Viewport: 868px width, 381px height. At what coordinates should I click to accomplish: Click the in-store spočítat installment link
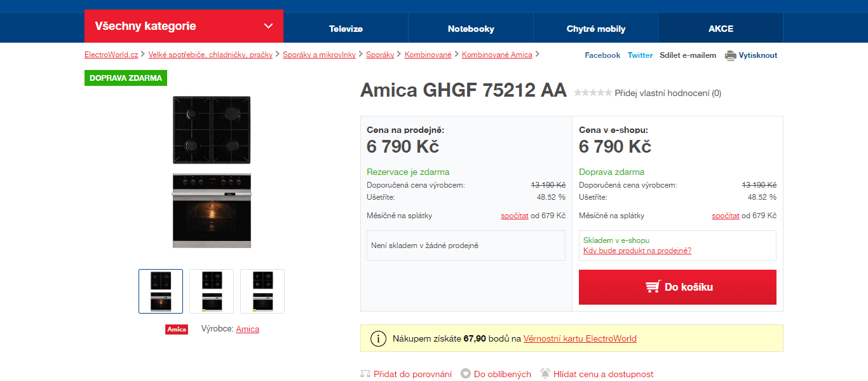tap(515, 216)
